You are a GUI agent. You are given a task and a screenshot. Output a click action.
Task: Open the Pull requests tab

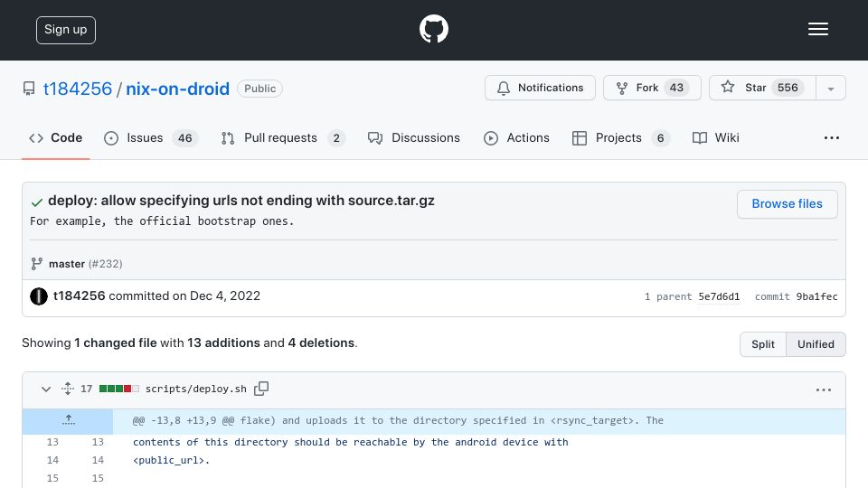point(283,137)
